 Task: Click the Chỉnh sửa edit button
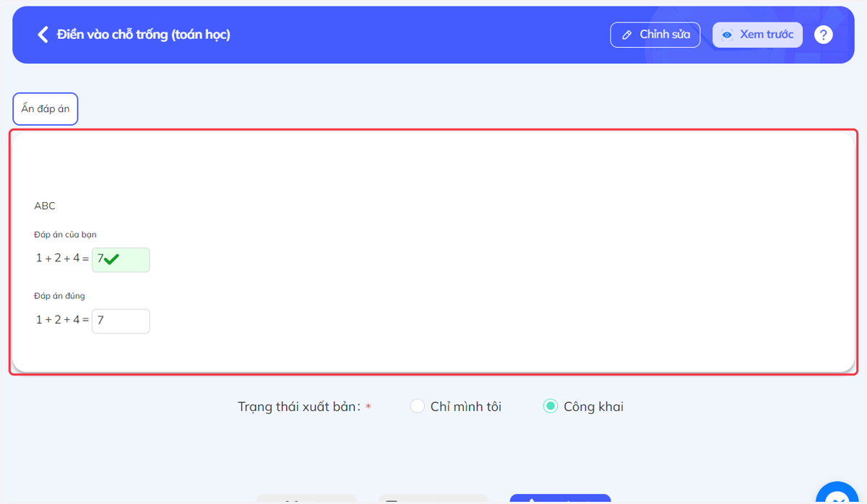(655, 35)
